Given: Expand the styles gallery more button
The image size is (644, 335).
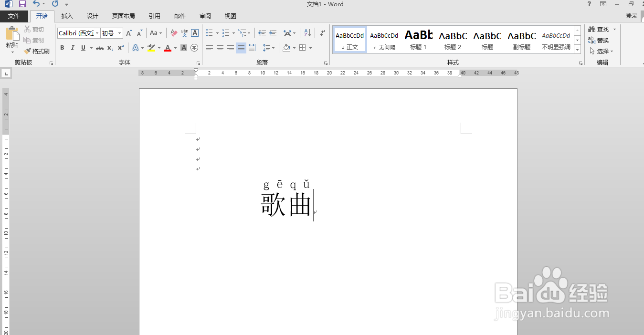Looking at the screenshot, I should [x=577, y=50].
